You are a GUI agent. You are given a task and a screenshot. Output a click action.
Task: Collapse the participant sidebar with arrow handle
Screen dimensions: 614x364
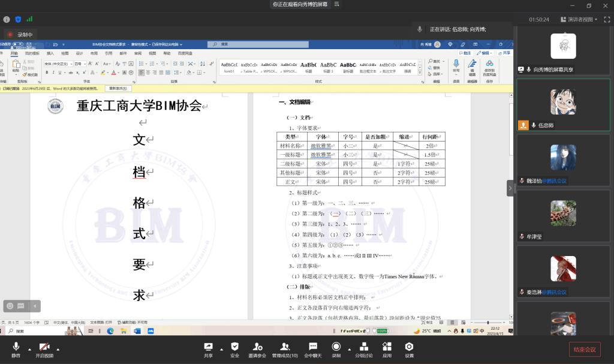[510, 188]
